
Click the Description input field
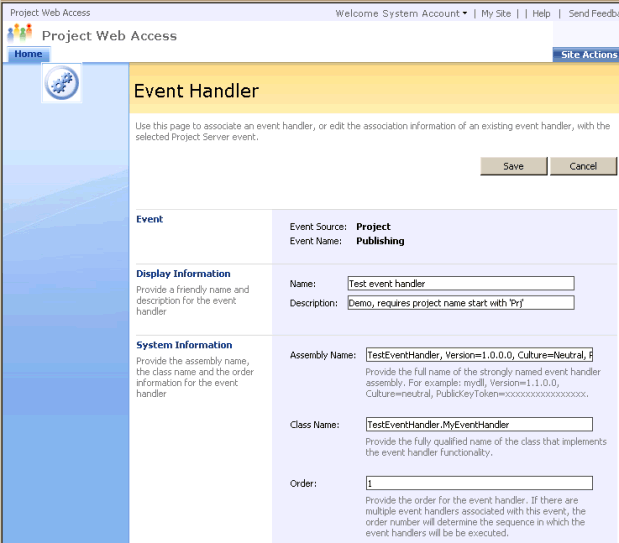click(461, 303)
